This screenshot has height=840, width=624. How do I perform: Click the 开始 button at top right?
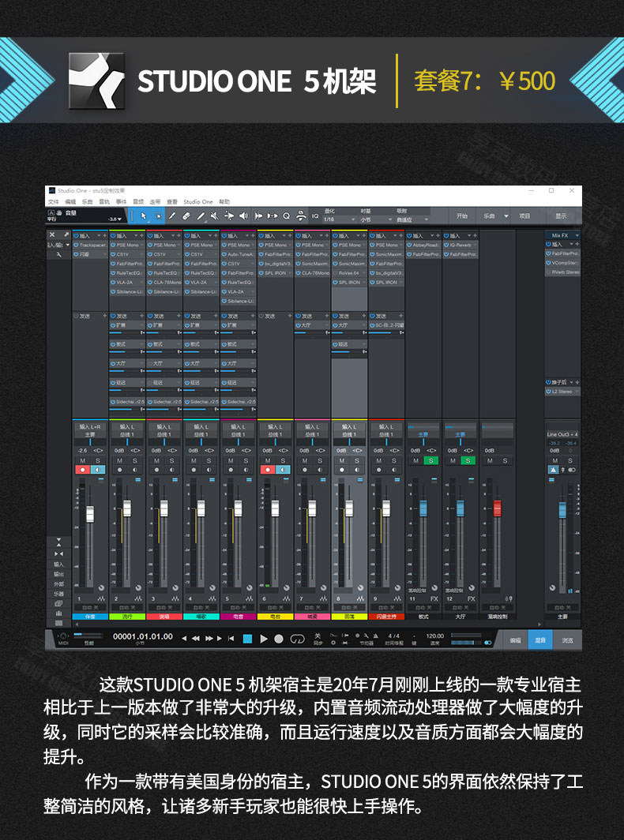[461, 216]
